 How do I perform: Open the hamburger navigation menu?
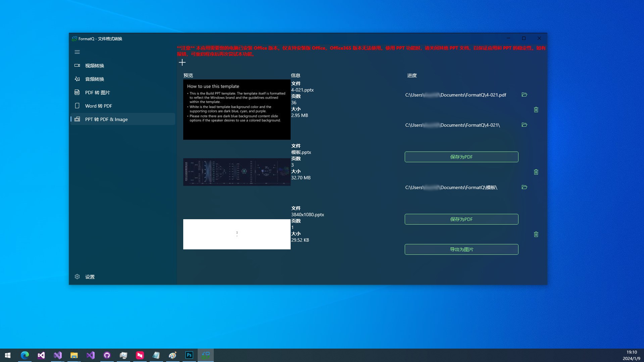(77, 52)
